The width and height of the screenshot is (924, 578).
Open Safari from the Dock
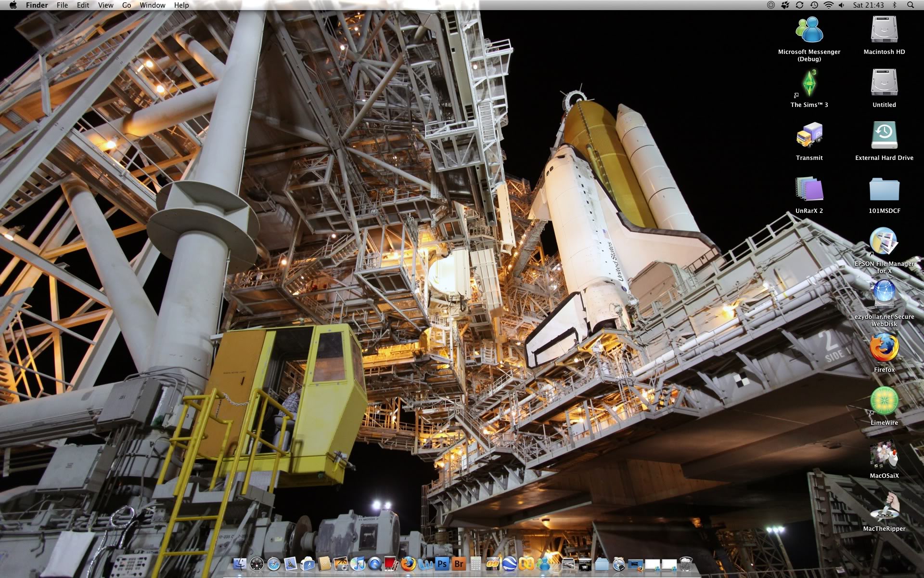pos(273,565)
